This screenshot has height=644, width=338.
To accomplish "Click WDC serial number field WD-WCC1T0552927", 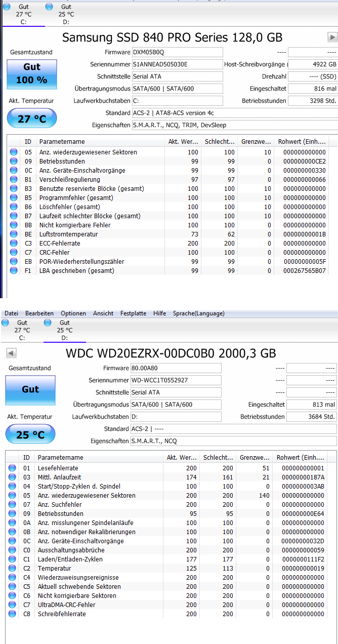I will click(x=176, y=380).
